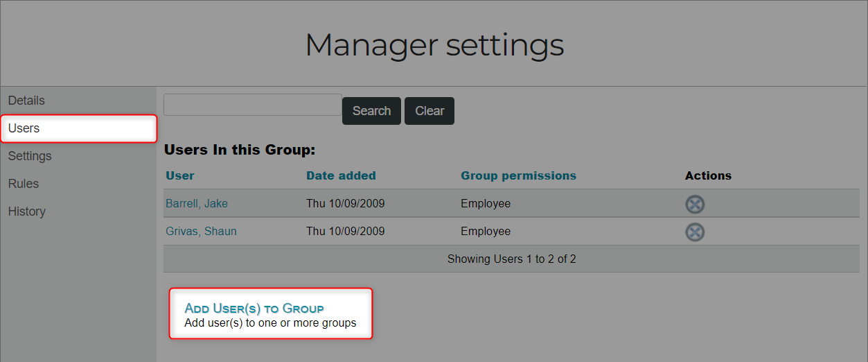Remove Barrell, Jake from the group
Screen dimensions: 868x362
click(x=695, y=204)
